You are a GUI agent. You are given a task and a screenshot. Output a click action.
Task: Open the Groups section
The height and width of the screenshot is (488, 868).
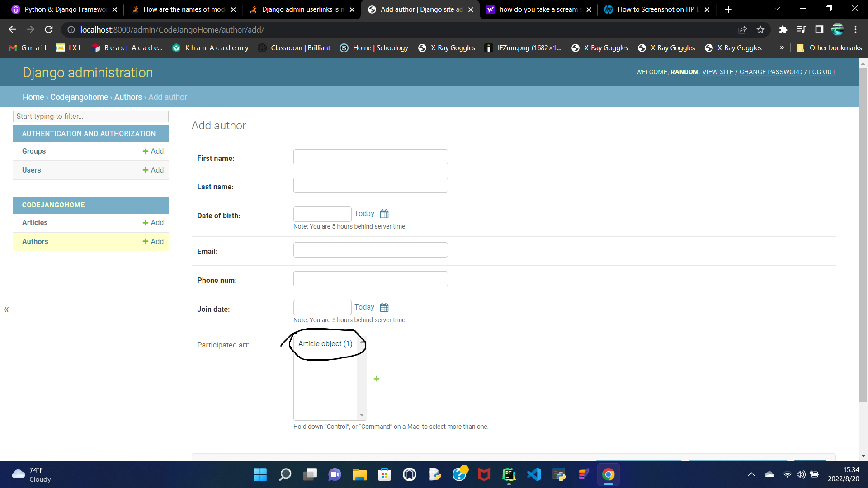33,151
